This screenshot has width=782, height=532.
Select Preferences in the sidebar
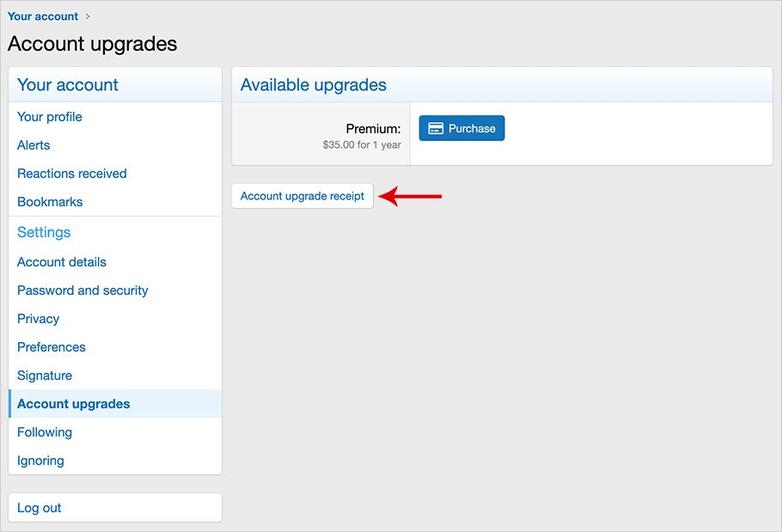pyautogui.click(x=52, y=347)
